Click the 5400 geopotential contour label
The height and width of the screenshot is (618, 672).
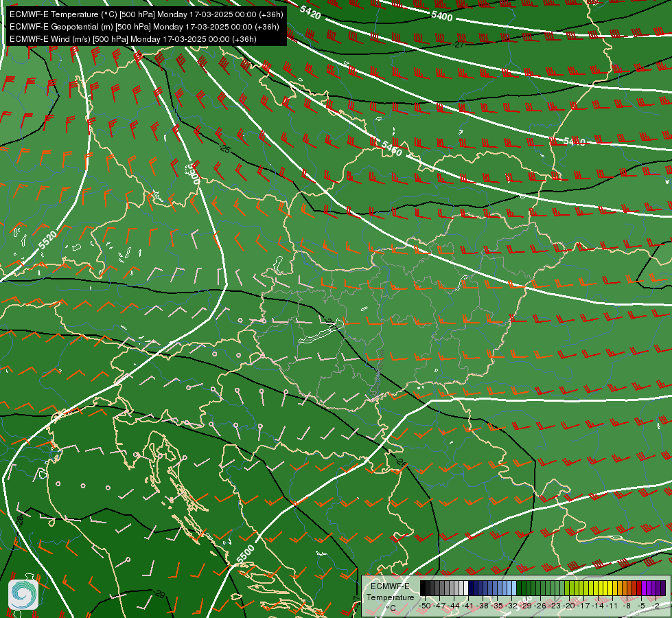(442, 16)
